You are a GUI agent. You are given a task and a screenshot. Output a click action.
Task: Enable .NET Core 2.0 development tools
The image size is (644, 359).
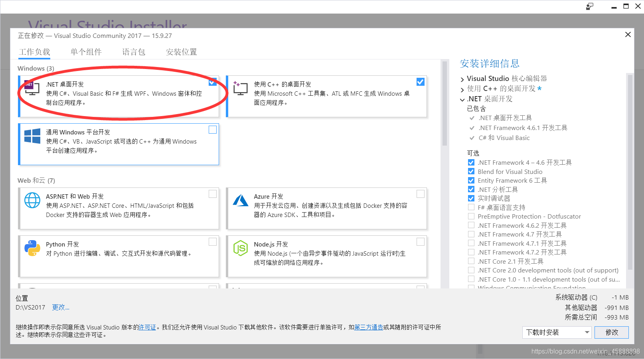pos(471,270)
